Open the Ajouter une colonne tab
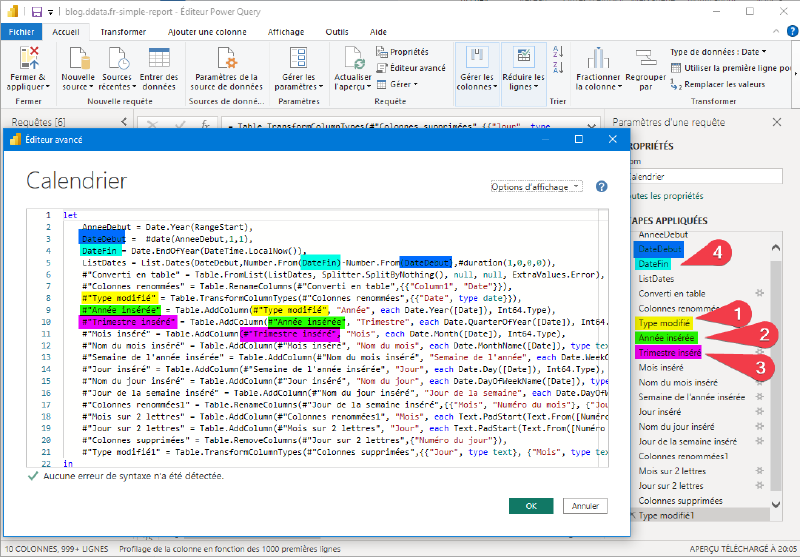The width and height of the screenshot is (800, 557). 207,32
